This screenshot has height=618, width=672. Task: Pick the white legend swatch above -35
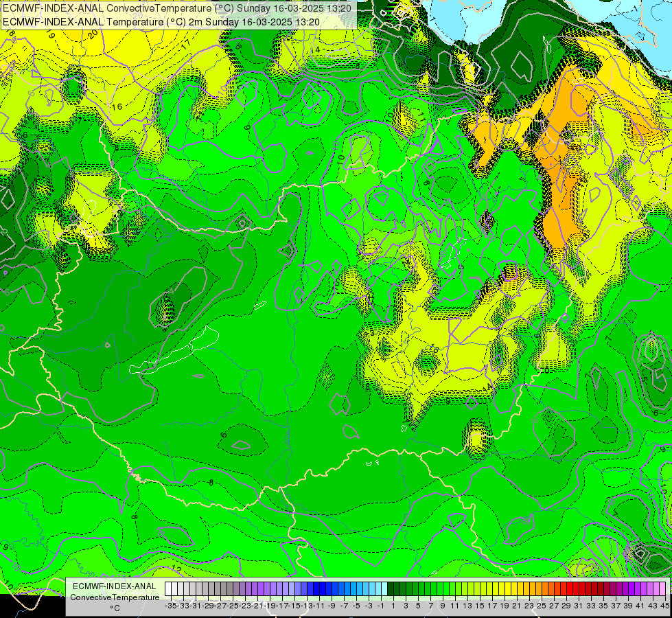pyautogui.click(x=168, y=588)
